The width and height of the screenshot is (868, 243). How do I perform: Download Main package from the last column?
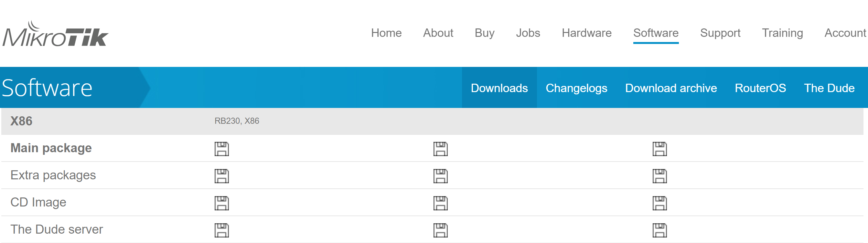(659, 149)
